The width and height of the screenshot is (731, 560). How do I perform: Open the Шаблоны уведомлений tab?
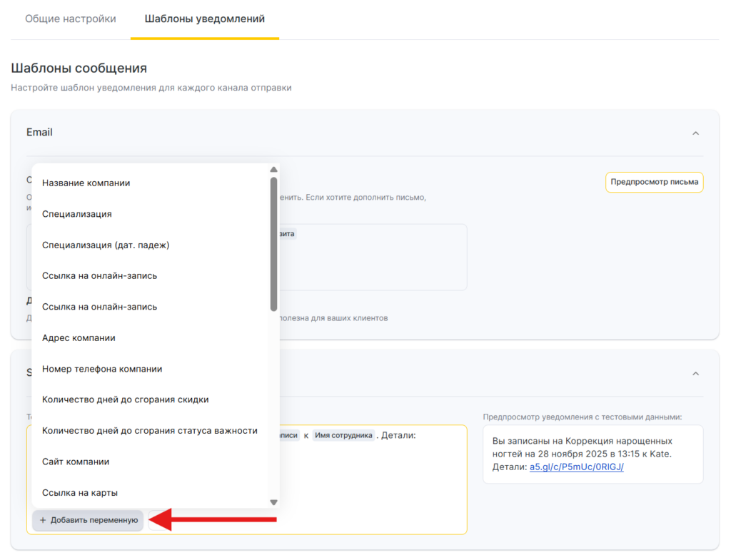click(x=204, y=19)
